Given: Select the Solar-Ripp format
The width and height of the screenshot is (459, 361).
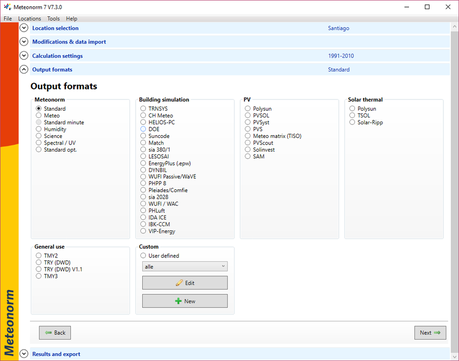Looking at the screenshot, I should 352,122.
